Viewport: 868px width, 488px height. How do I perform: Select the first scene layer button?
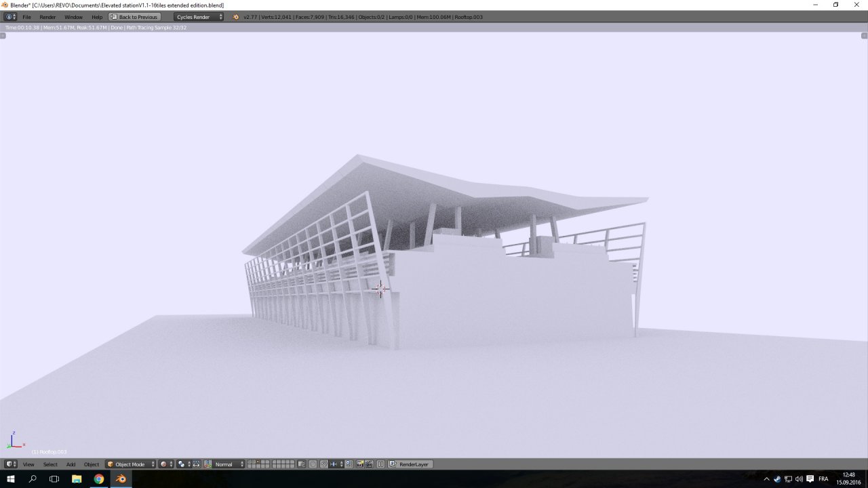pyautogui.click(x=250, y=462)
